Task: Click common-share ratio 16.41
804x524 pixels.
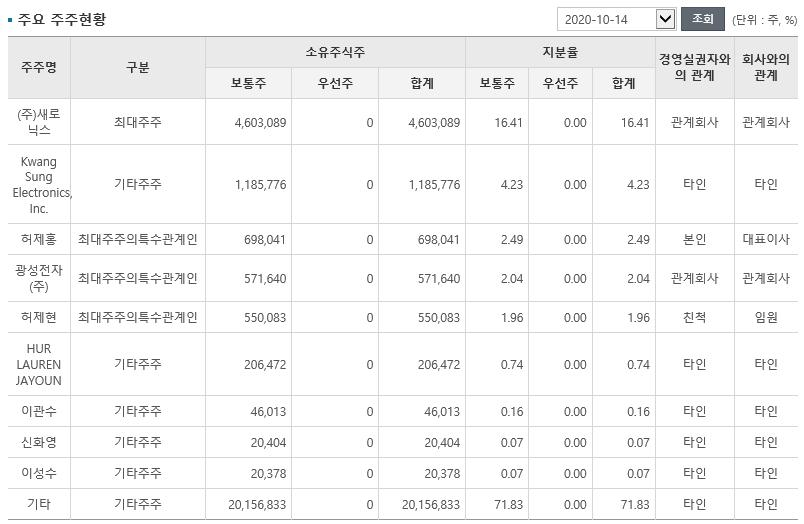Action: click(508, 123)
